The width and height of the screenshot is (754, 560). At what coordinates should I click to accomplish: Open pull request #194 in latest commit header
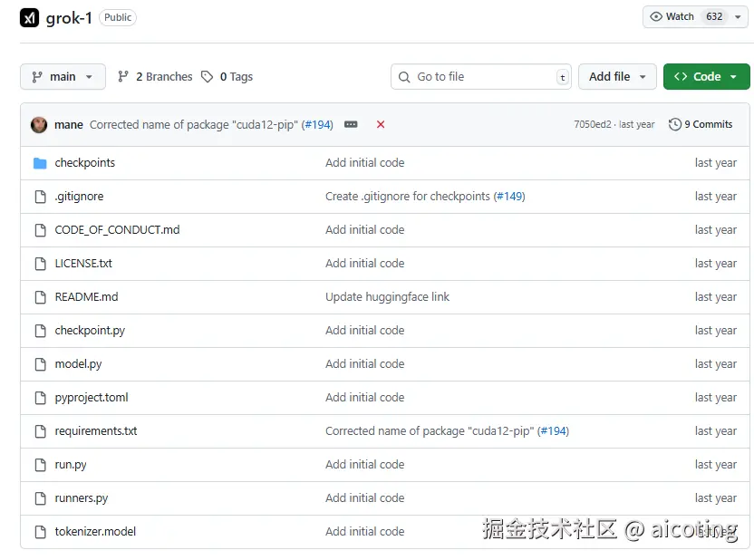[319, 125]
